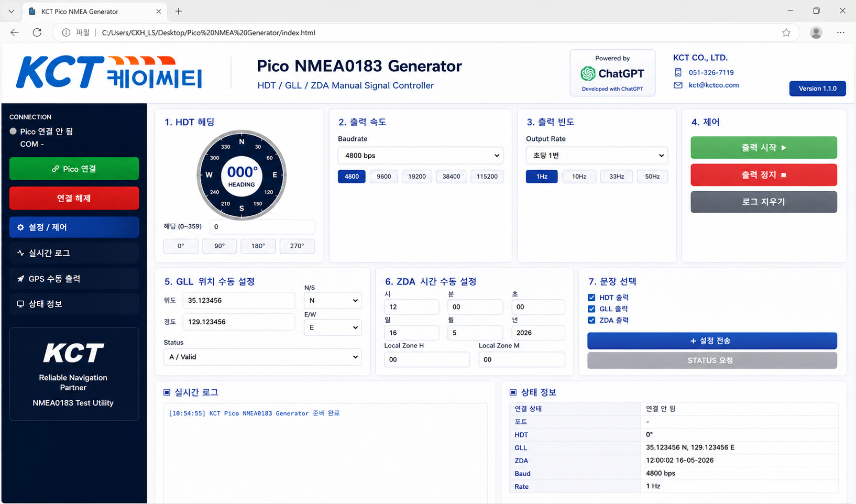Open the Status A / Valid dropdown

pos(262,357)
